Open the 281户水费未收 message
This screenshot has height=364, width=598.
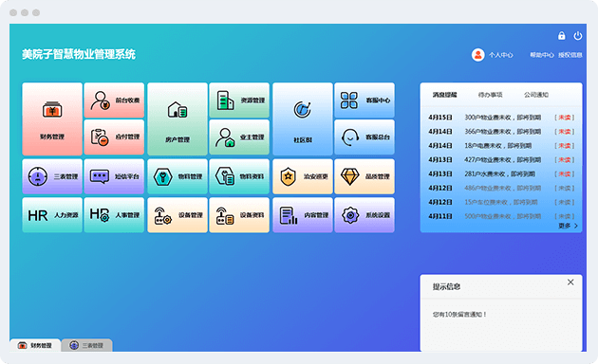(x=501, y=174)
